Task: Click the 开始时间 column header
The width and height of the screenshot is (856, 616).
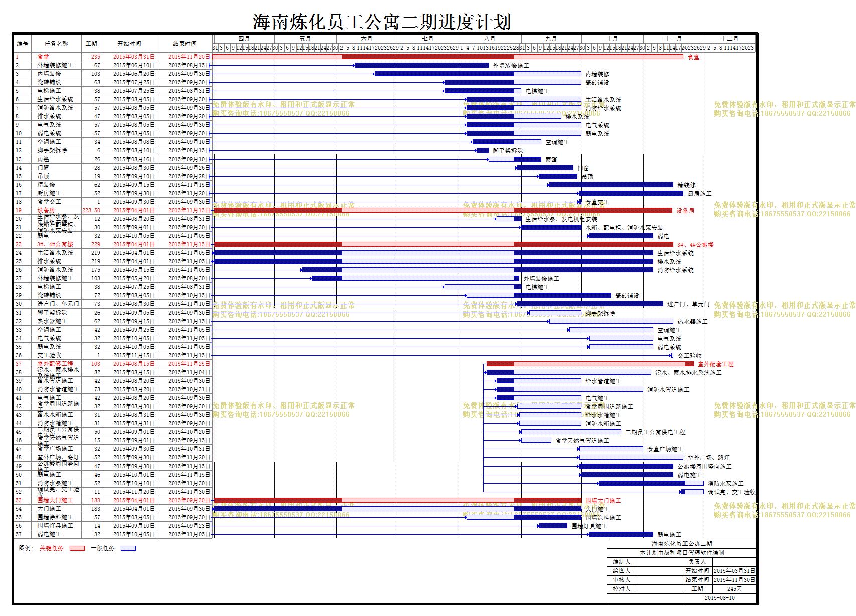Action: click(x=129, y=44)
